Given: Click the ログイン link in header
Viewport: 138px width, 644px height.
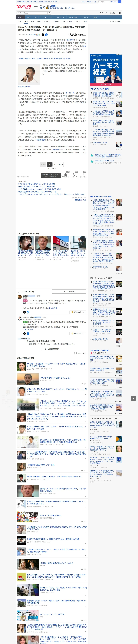Looking at the screenshot, I should click(42, 8).
